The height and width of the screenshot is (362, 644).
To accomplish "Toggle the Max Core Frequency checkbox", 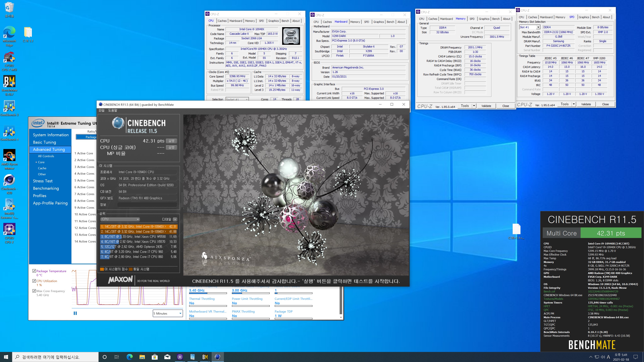I will coord(34,291).
